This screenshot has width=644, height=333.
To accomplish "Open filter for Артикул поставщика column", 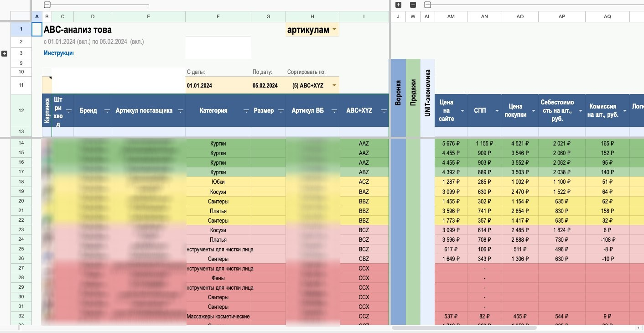I will (x=180, y=111).
